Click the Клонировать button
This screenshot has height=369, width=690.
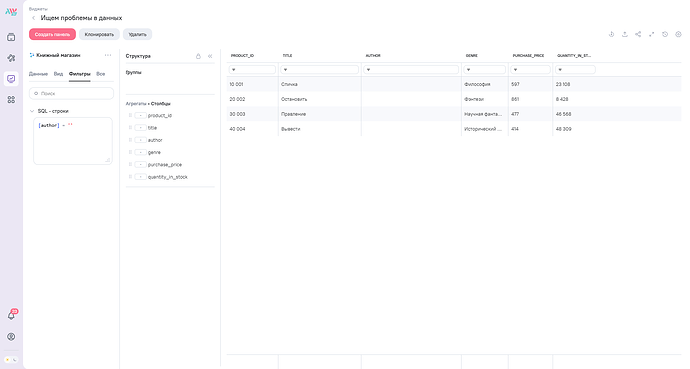coord(99,34)
